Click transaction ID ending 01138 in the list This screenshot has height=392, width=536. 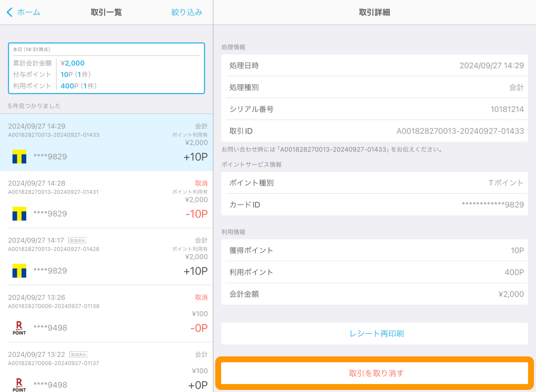click(54, 306)
